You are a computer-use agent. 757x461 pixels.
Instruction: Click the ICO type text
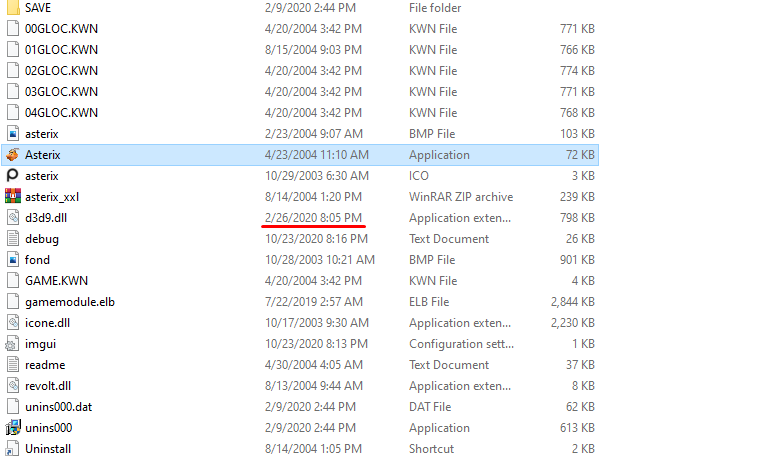pyautogui.click(x=419, y=176)
